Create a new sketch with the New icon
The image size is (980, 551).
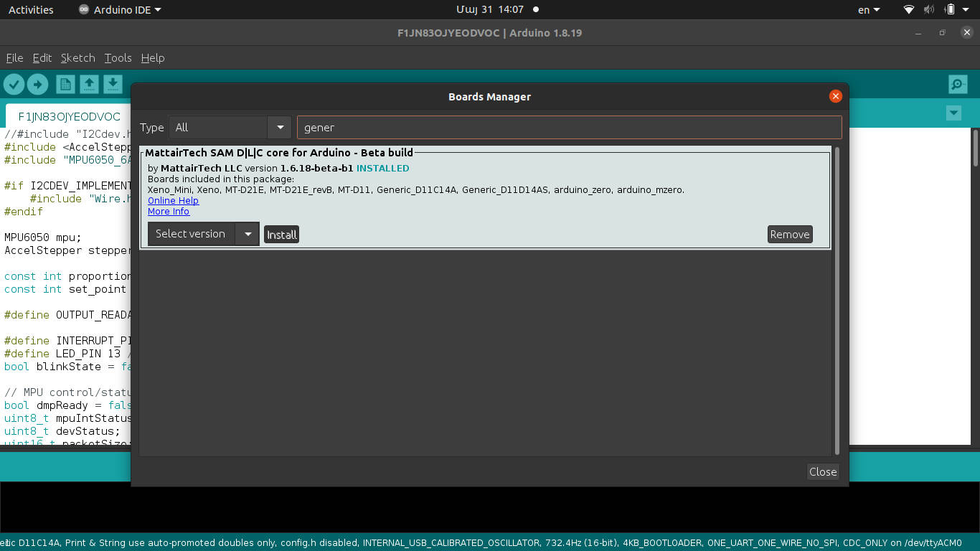[65, 85]
